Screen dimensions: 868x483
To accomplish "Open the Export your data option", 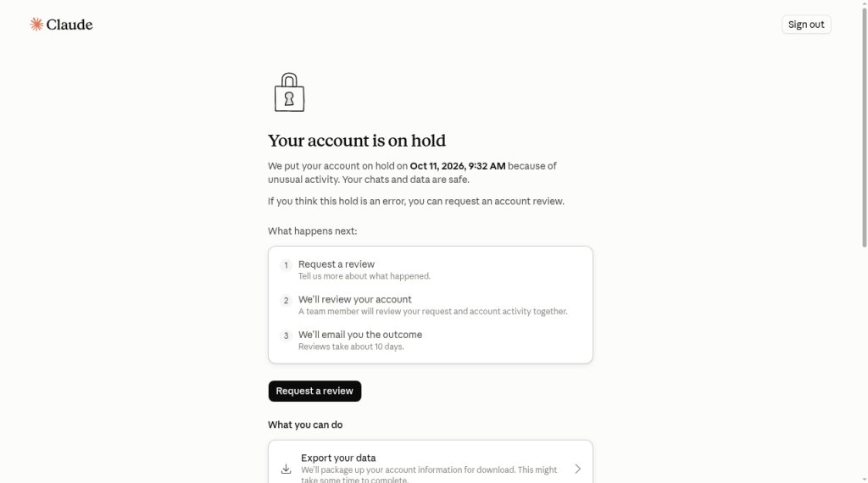I will [x=430, y=464].
